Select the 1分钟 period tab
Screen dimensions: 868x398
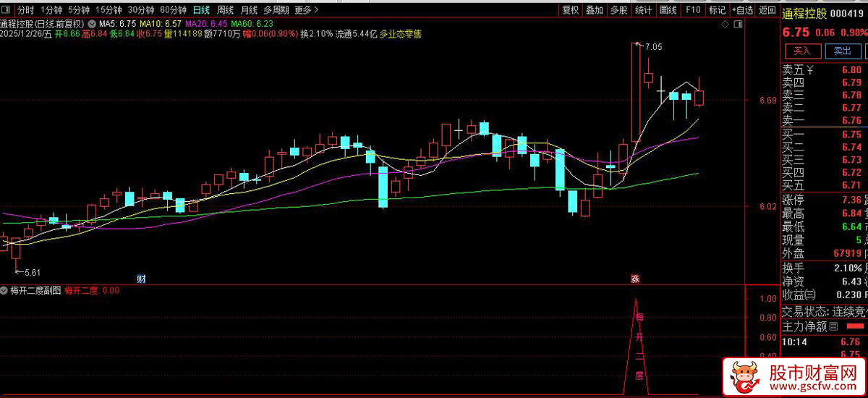coord(51,10)
